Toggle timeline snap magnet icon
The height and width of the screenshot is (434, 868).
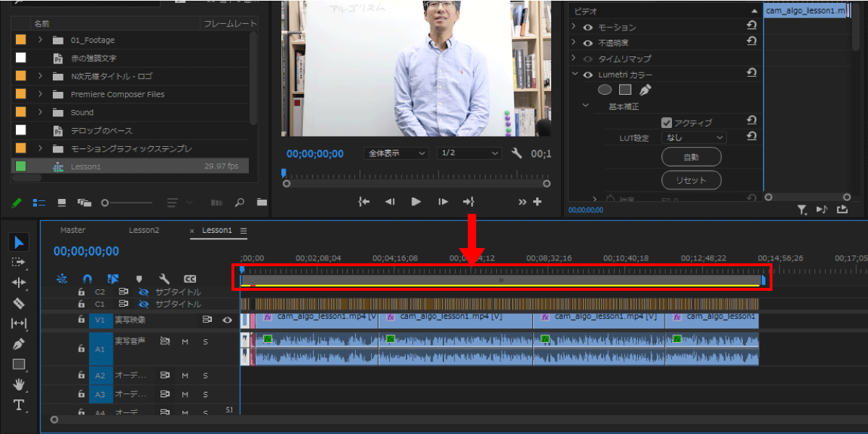[88, 278]
